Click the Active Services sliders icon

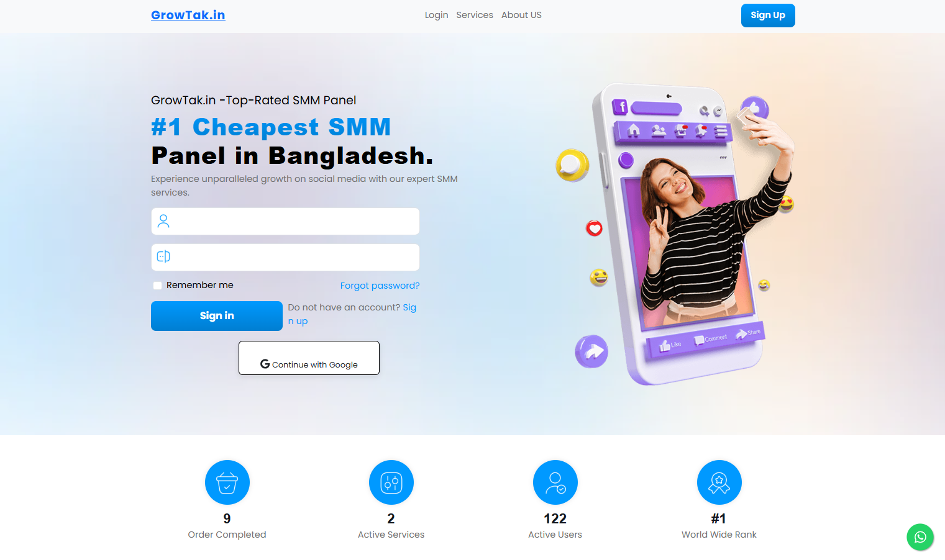(391, 482)
